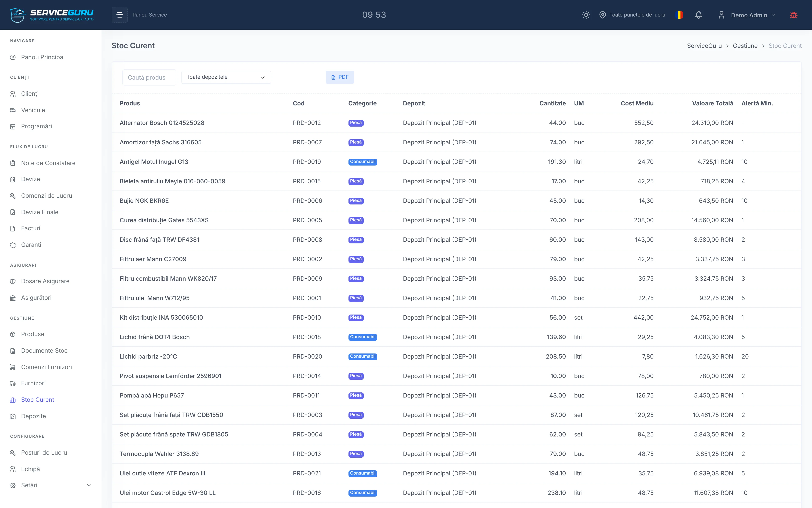The image size is (812, 508).
Task: Toggle the sidebar hamburger menu
Action: point(119,15)
